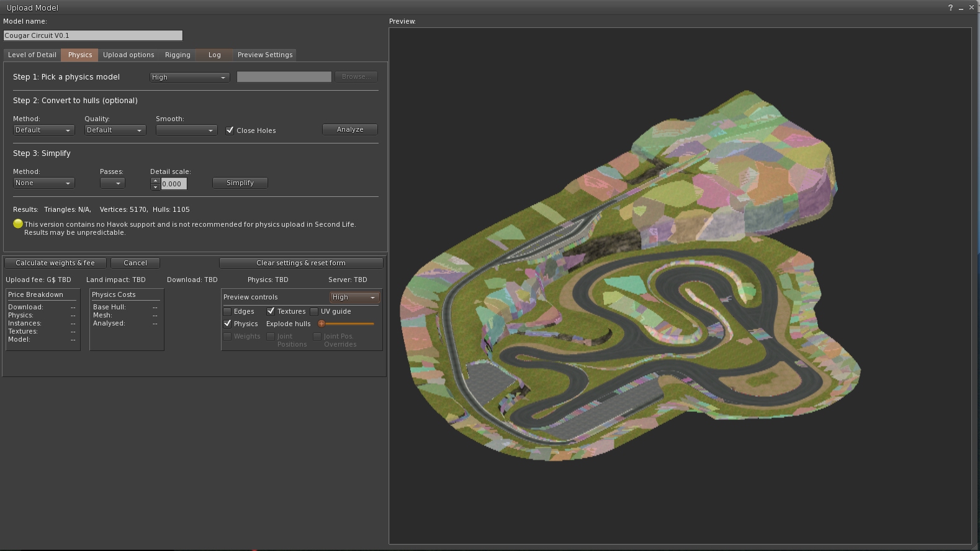980x551 pixels.
Task: Toggle the Joint Pos. Overrides checkbox
Action: point(317,336)
